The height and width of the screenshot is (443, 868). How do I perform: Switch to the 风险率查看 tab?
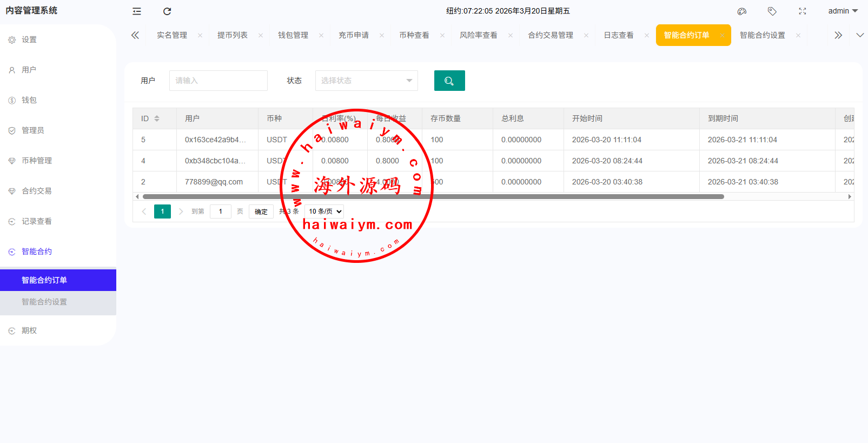tap(478, 35)
